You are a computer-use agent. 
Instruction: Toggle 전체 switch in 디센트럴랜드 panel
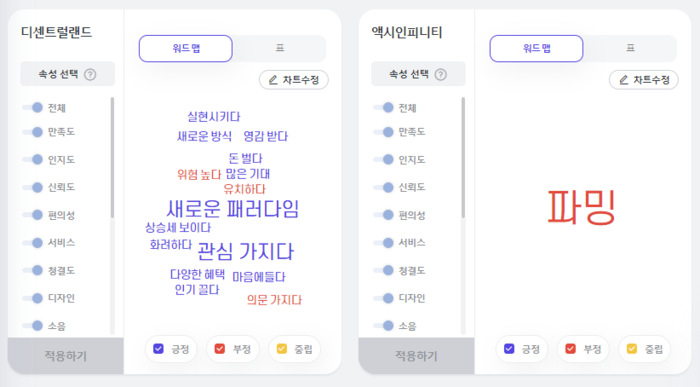(x=33, y=108)
